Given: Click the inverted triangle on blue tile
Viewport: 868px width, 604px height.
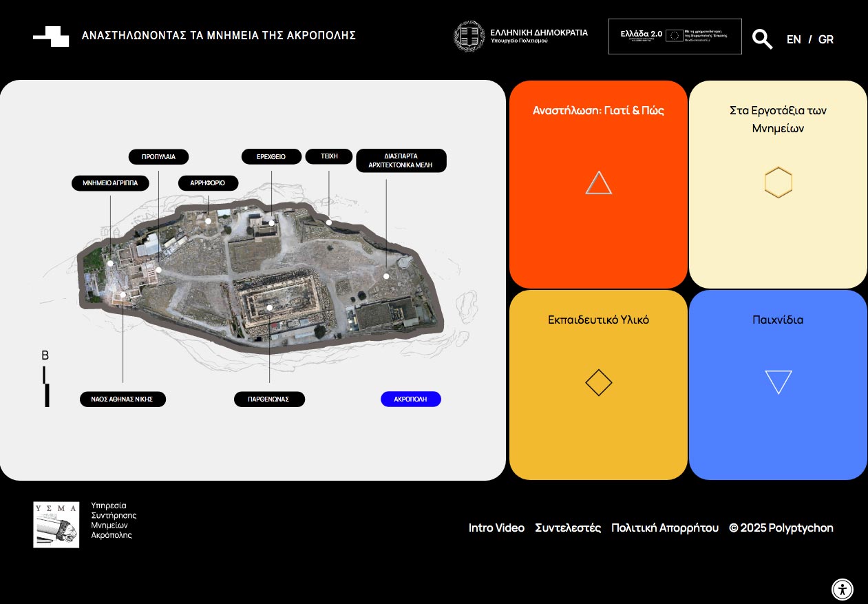Looking at the screenshot, I should click(x=778, y=382).
